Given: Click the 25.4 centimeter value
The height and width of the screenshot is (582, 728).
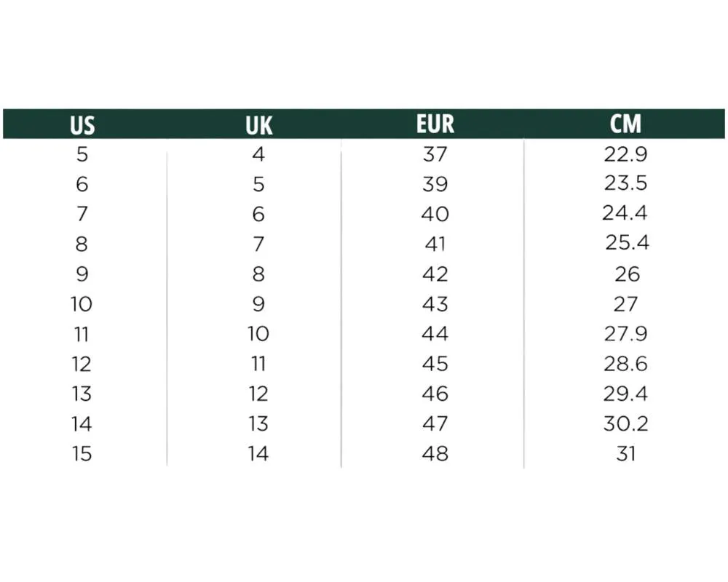Looking at the screenshot, I should [x=627, y=243].
